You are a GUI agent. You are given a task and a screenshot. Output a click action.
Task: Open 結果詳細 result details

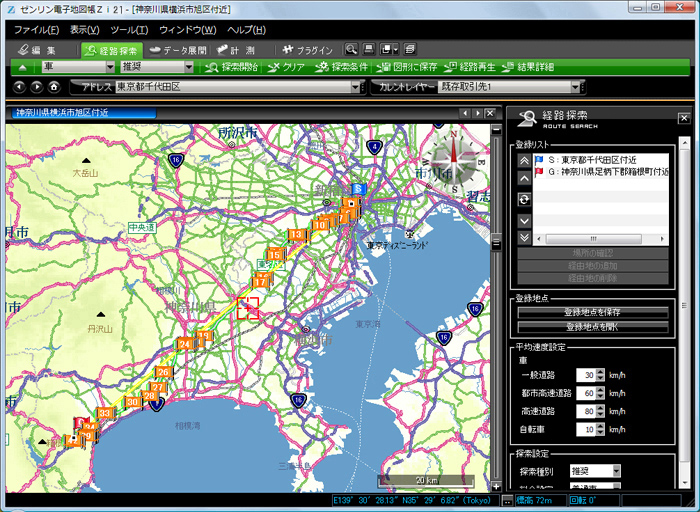coord(528,67)
